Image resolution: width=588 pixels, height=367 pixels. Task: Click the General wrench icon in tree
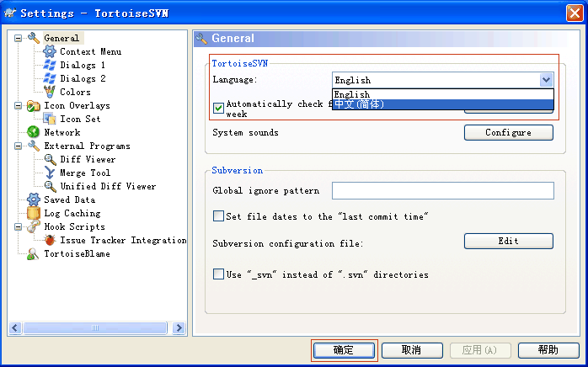pos(34,38)
